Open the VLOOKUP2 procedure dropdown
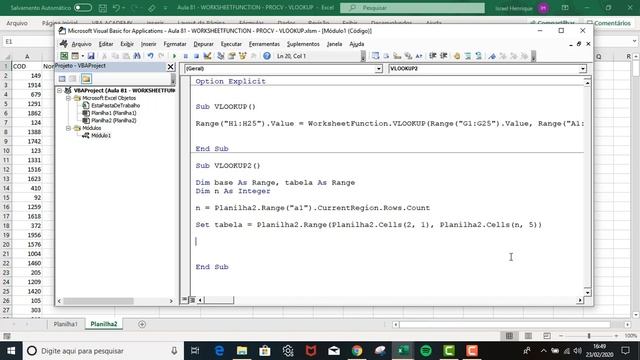The width and height of the screenshot is (640, 360). (582, 69)
